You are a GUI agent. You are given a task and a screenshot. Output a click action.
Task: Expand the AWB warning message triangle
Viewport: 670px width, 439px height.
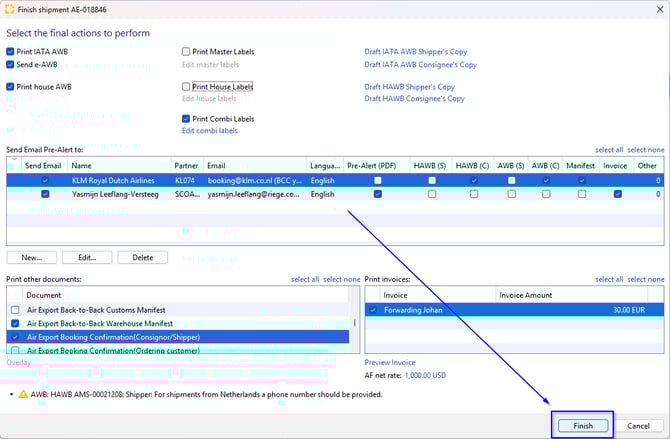11,396
